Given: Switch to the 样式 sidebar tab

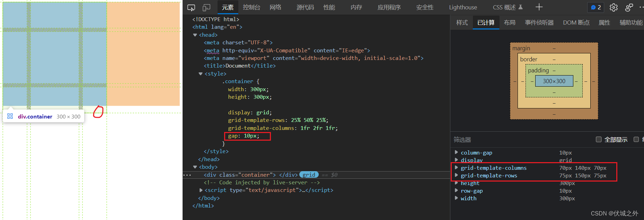Looking at the screenshot, I should click(462, 23).
